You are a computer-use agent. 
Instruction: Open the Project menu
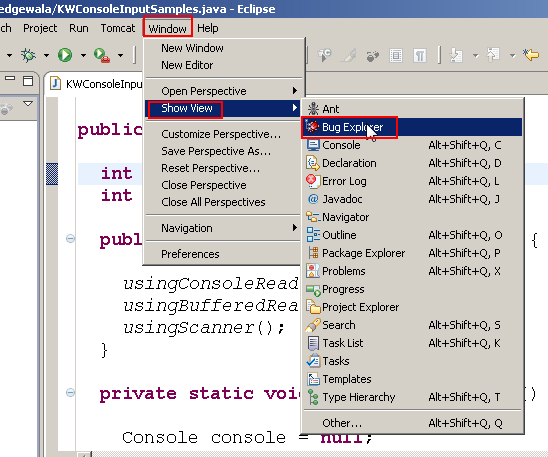coord(40,28)
